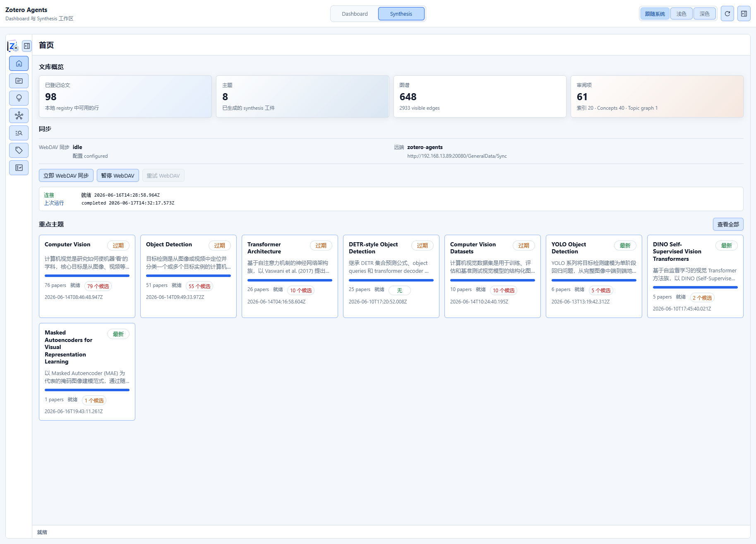Open the 已登记论文 98 stat card
The height and width of the screenshot is (544, 756).
(125, 96)
